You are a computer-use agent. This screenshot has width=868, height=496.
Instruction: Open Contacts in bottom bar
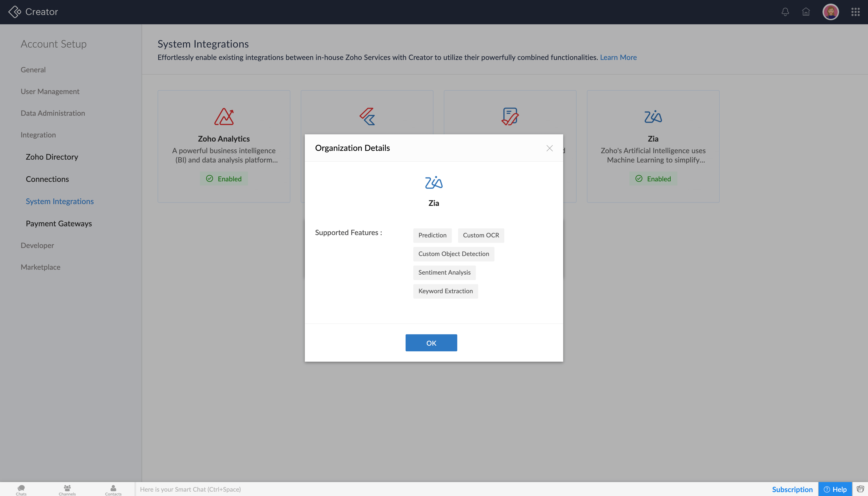click(113, 490)
